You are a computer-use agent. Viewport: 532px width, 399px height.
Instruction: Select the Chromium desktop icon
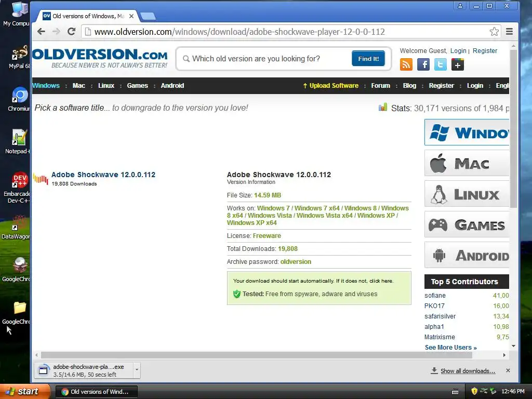(19, 99)
